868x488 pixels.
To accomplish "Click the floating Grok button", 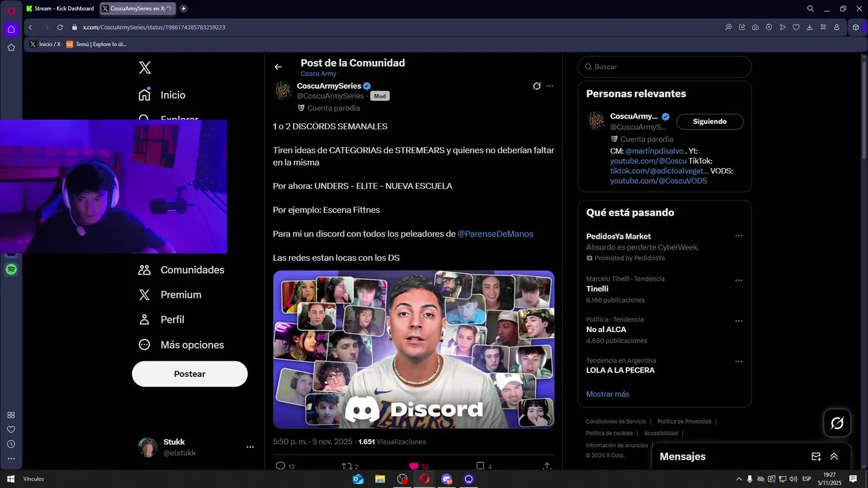I will click(x=837, y=423).
